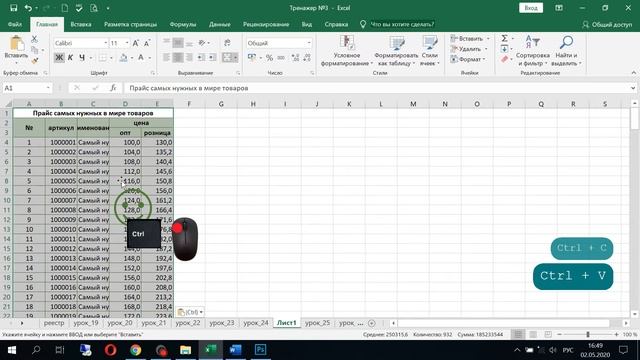Toggle middle vertical alignment
640x360 pixels.
(178, 43)
